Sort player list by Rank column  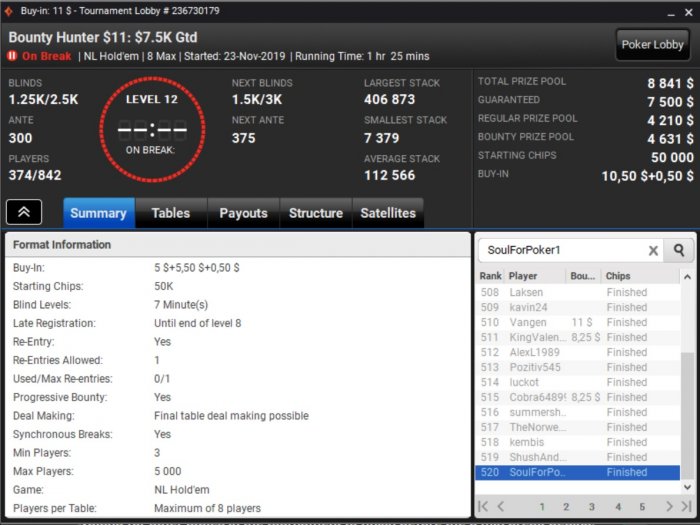tap(490, 276)
